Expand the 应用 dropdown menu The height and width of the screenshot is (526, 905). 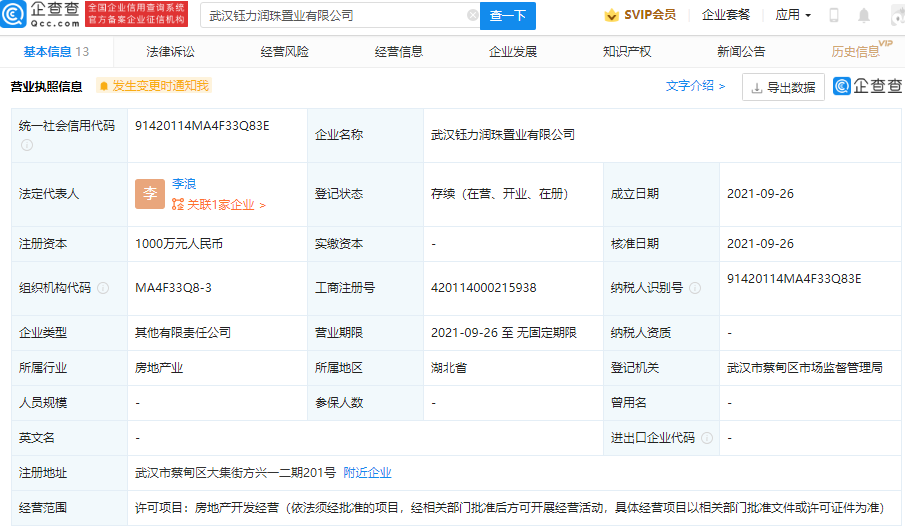(x=793, y=15)
